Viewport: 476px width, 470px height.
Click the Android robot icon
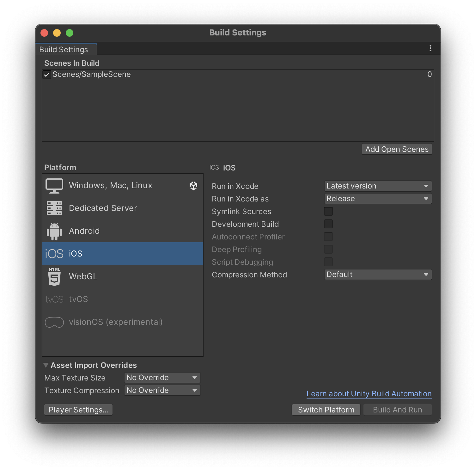(x=54, y=231)
